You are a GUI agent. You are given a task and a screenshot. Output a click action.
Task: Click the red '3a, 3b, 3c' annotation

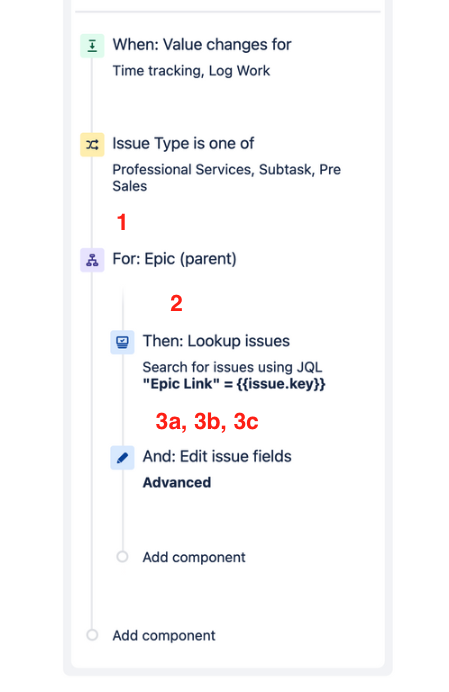pyautogui.click(x=207, y=421)
